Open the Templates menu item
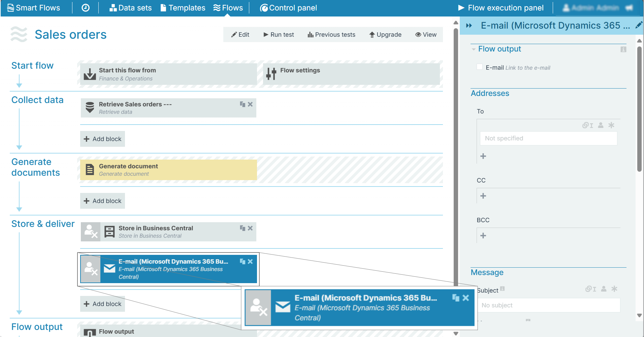 pyautogui.click(x=183, y=8)
